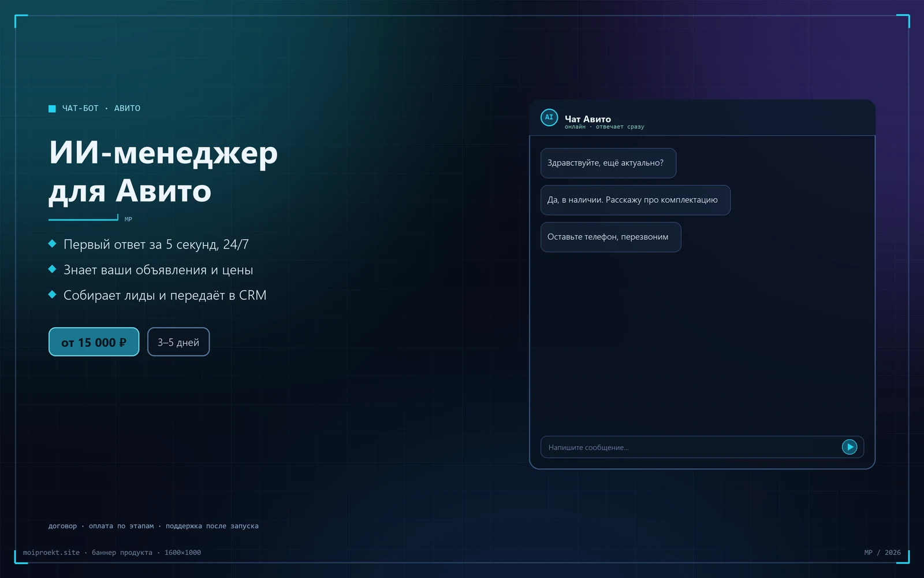Select the Да, в наличии message bubble
Viewport: 924px width, 578px height.
(x=635, y=200)
